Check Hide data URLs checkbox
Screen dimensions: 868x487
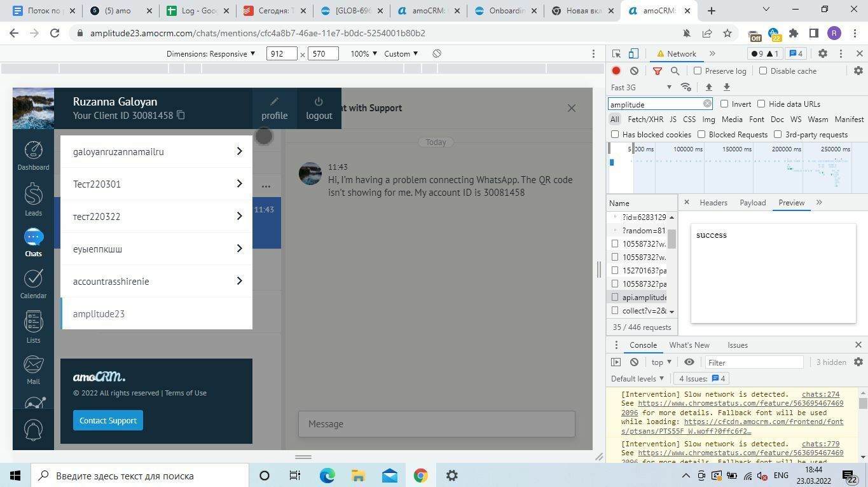coord(761,104)
